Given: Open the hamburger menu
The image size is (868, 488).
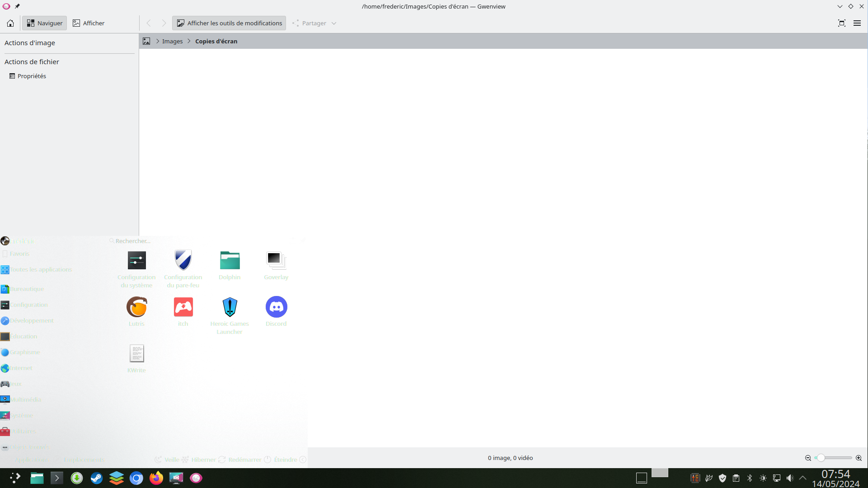Looking at the screenshot, I should pyautogui.click(x=857, y=23).
